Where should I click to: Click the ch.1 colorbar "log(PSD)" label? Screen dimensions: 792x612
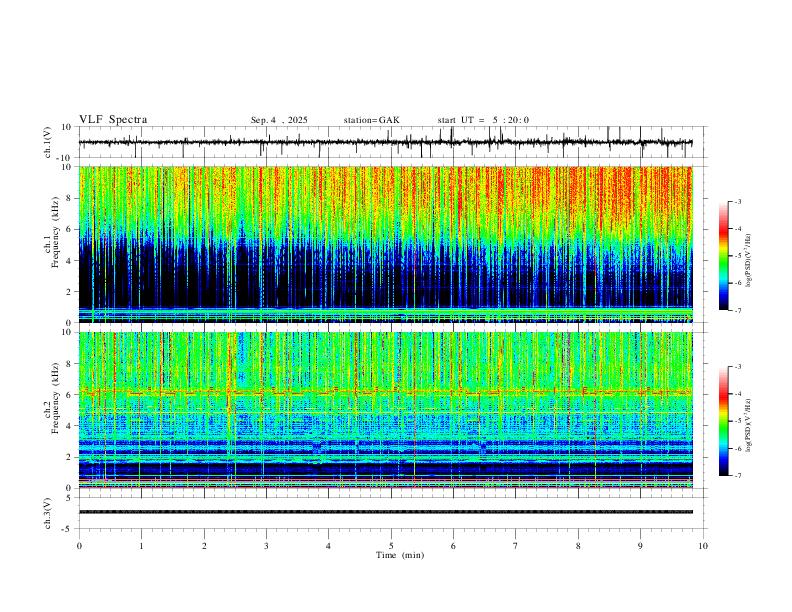[749, 260]
